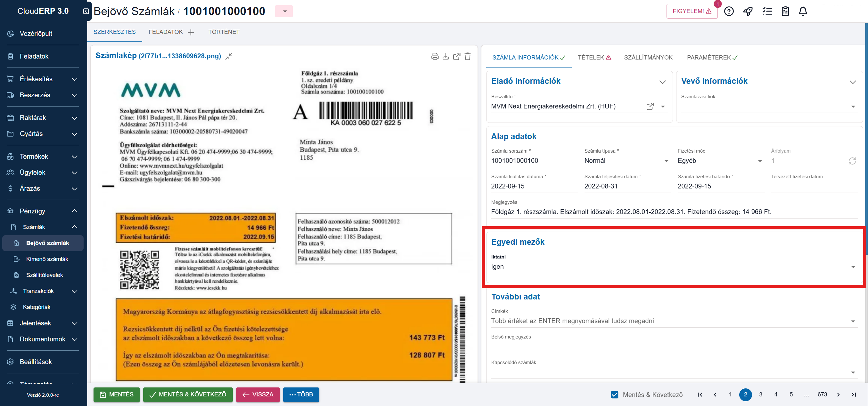The image size is (868, 406).
Task: Refresh the Árfolyam exchange rate
Action: [852, 161]
